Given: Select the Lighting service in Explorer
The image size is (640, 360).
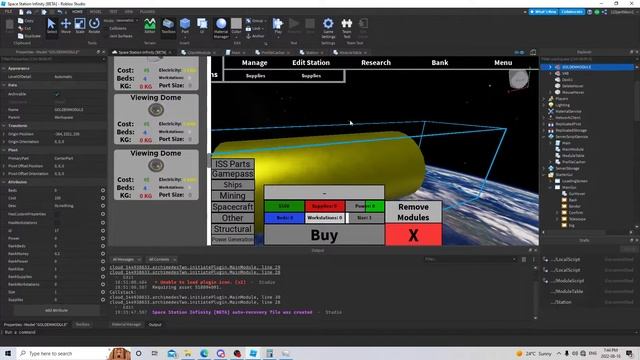Looking at the screenshot, I should (x=562, y=105).
